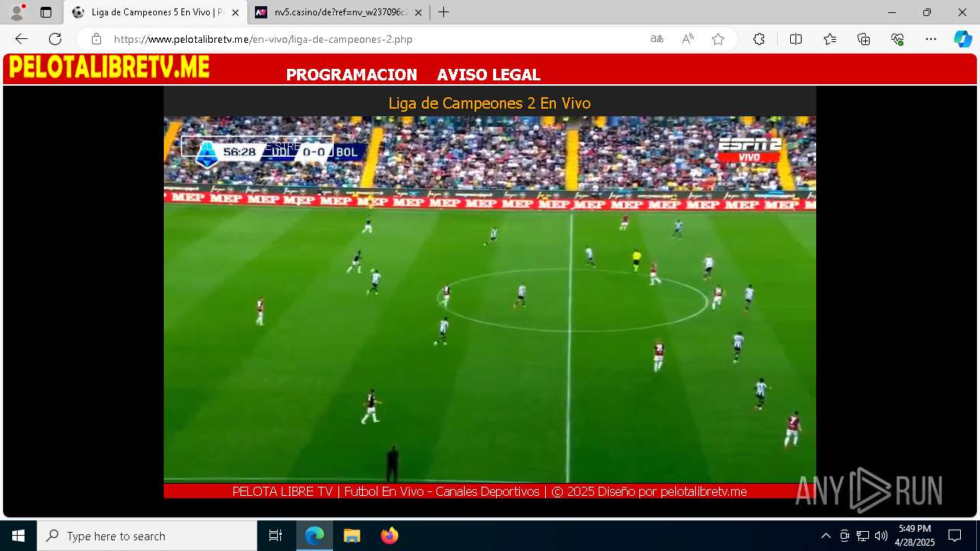Restore down the browser window
This screenshot has height=551, width=980.
(x=927, y=12)
